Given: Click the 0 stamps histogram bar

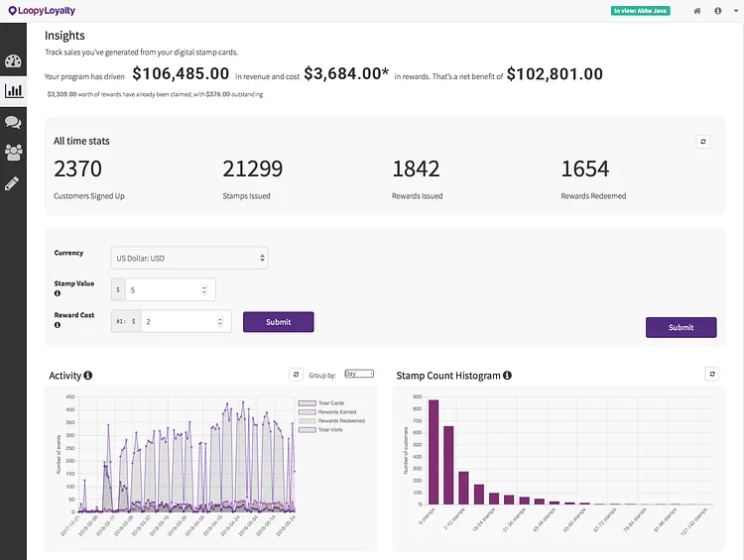Looking at the screenshot, I should [434, 452].
